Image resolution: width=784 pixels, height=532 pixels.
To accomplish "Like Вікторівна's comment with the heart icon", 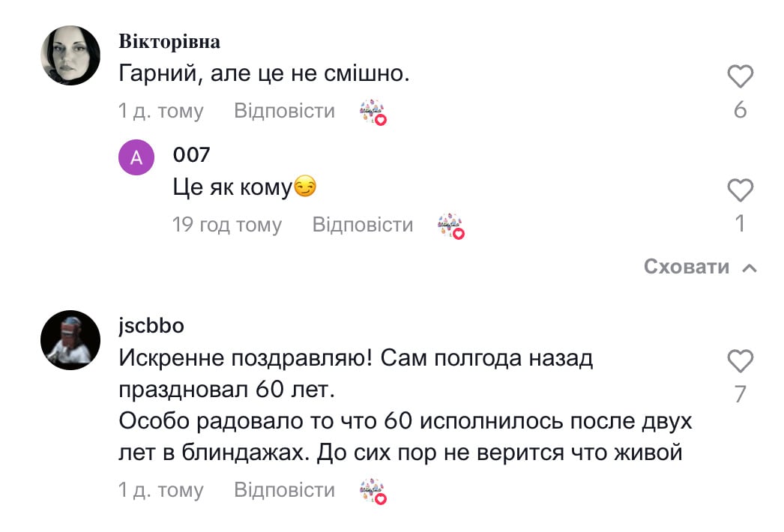I will (x=740, y=74).
